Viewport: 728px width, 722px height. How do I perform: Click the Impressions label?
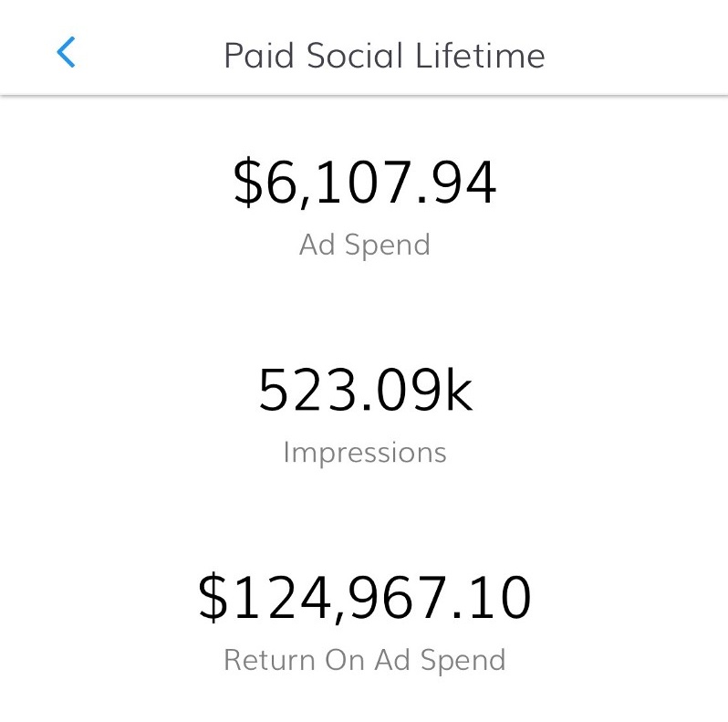tap(365, 453)
